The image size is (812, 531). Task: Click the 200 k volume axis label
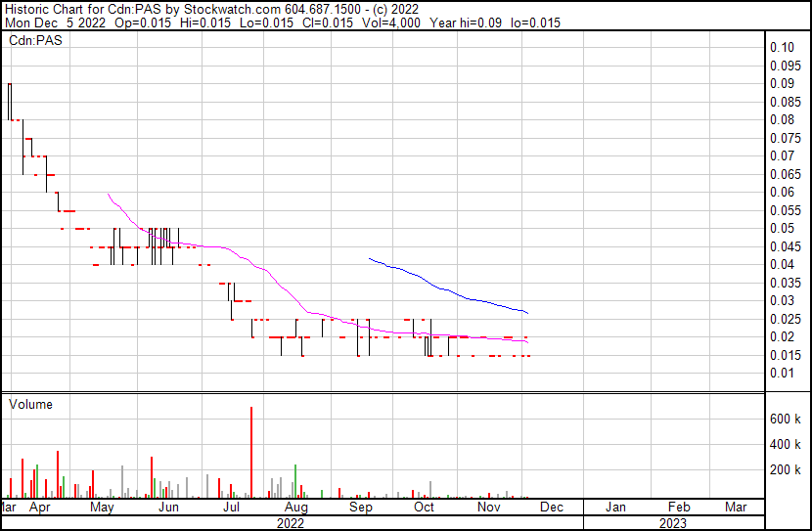tap(786, 470)
